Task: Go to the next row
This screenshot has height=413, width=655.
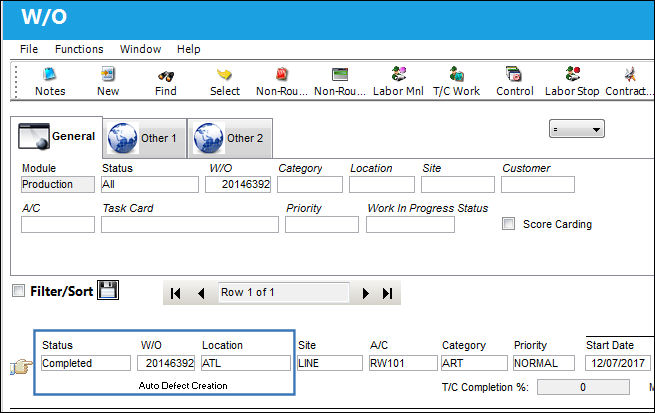Action: click(366, 293)
